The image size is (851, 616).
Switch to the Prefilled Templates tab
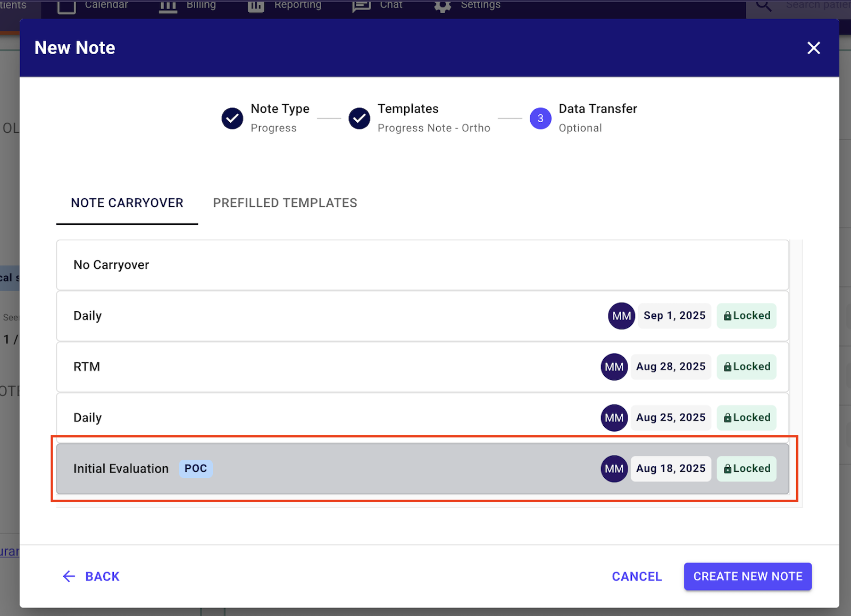pyautogui.click(x=285, y=203)
